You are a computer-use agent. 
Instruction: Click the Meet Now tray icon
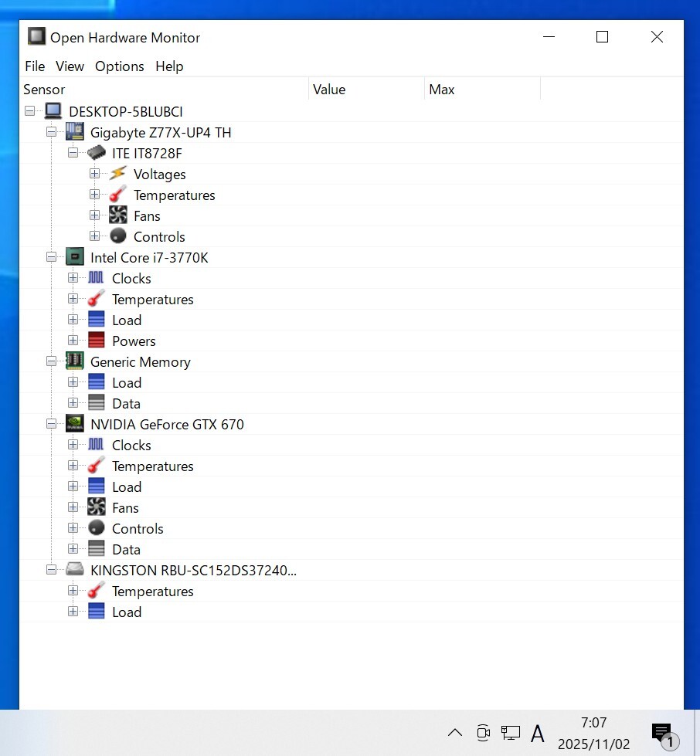click(x=483, y=733)
